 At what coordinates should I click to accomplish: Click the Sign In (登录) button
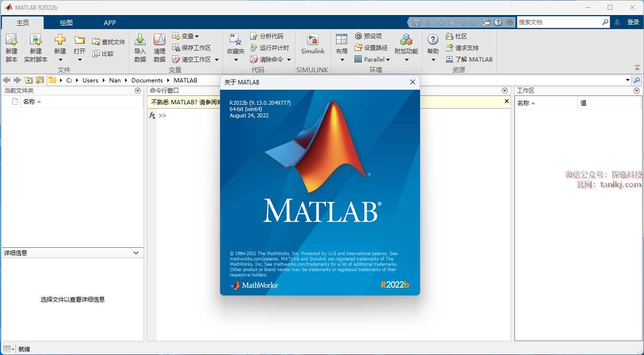[x=633, y=22]
